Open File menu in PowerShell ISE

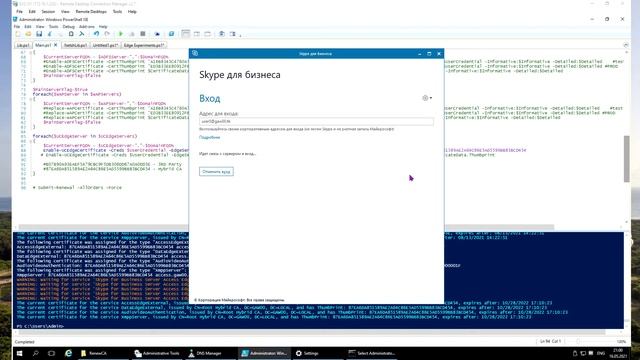click(17, 27)
